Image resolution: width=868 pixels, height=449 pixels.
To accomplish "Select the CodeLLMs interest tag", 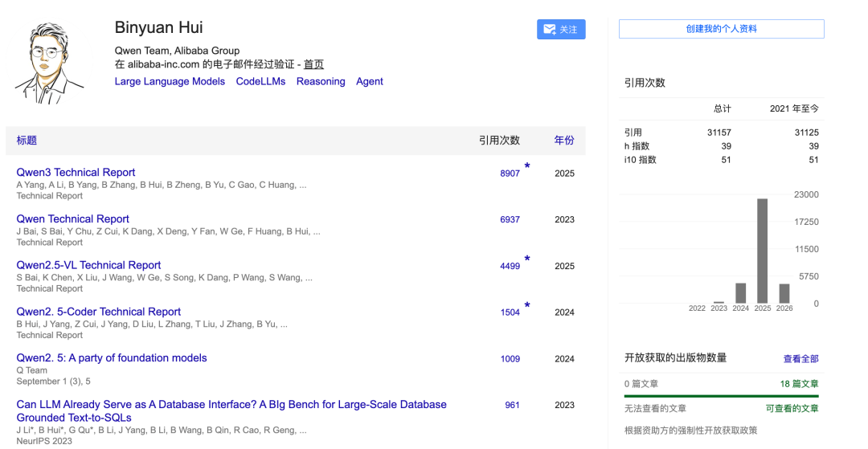I will [260, 82].
